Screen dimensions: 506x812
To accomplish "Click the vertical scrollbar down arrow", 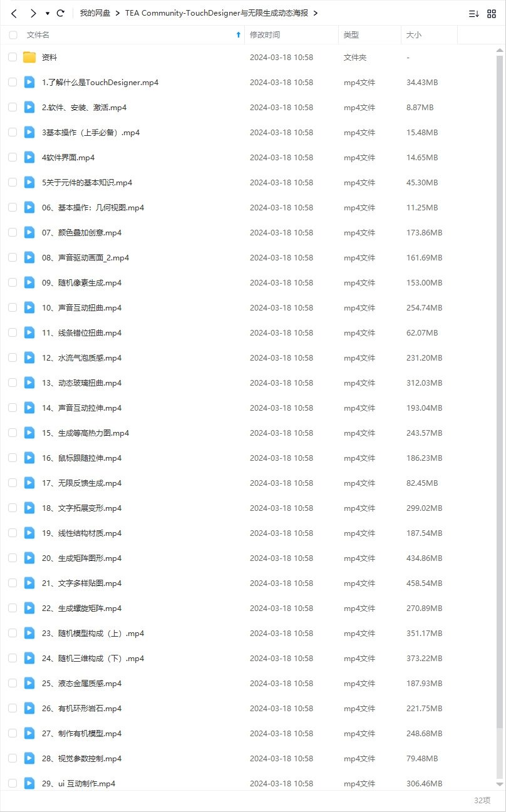I will pos(499,784).
